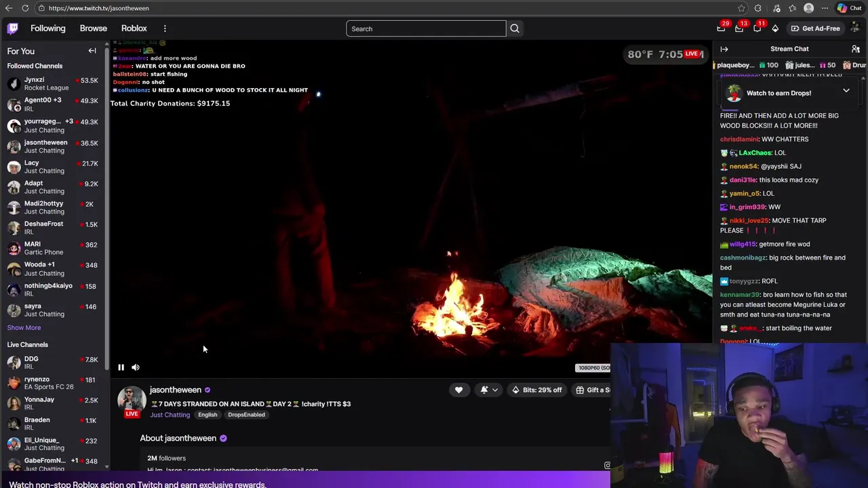Open nothingb4kaiyo channel in sidebar

tap(53, 289)
